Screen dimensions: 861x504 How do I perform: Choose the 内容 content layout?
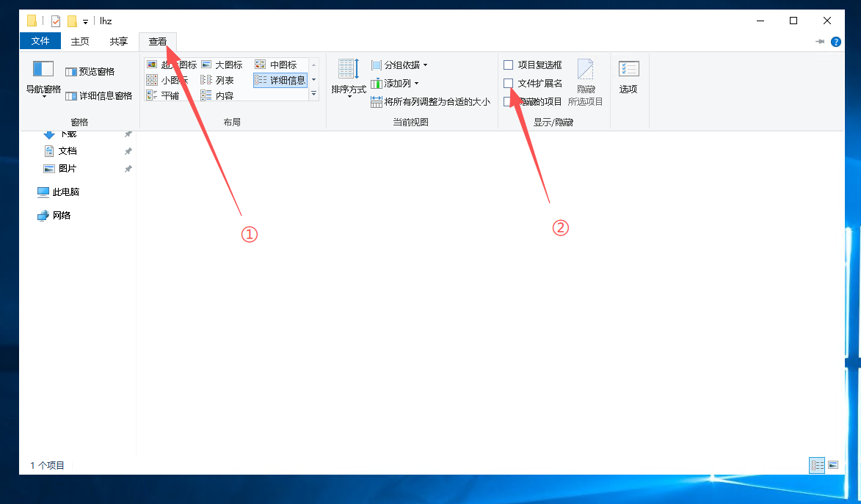(217, 95)
